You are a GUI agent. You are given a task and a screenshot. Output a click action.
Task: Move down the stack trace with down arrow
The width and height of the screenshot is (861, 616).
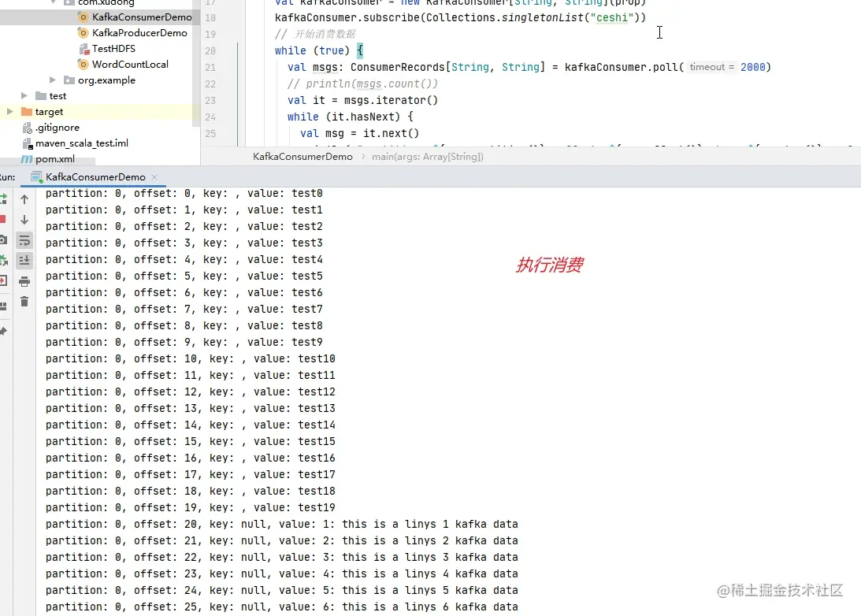point(24,220)
